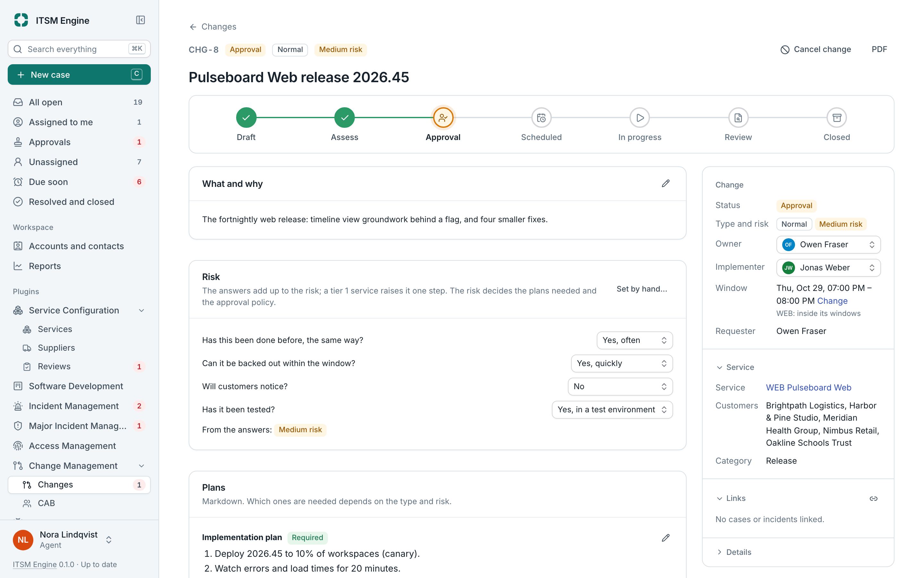Open Incident Management plugin
Screen dimensions: 924x578
79,406
